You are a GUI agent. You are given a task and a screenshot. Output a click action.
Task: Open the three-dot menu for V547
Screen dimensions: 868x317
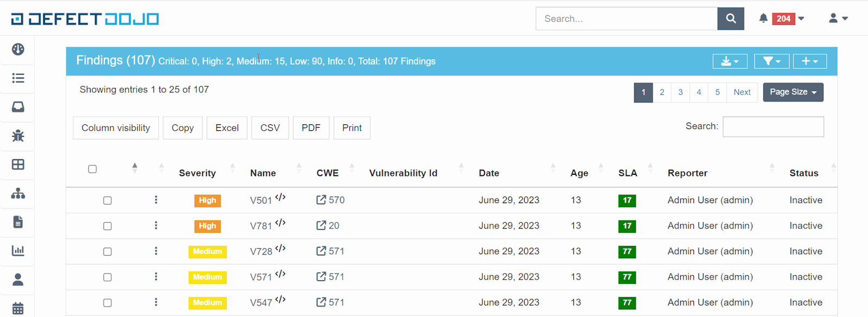[156, 302]
